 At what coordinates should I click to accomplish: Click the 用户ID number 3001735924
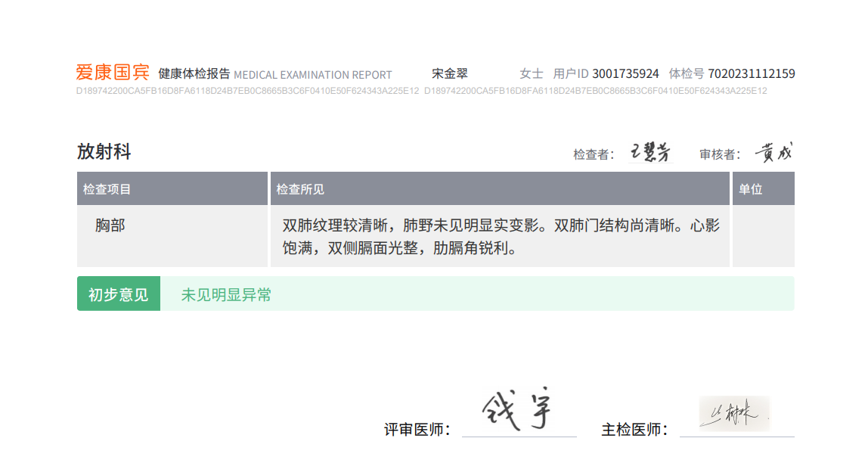[x=625, y=73]
